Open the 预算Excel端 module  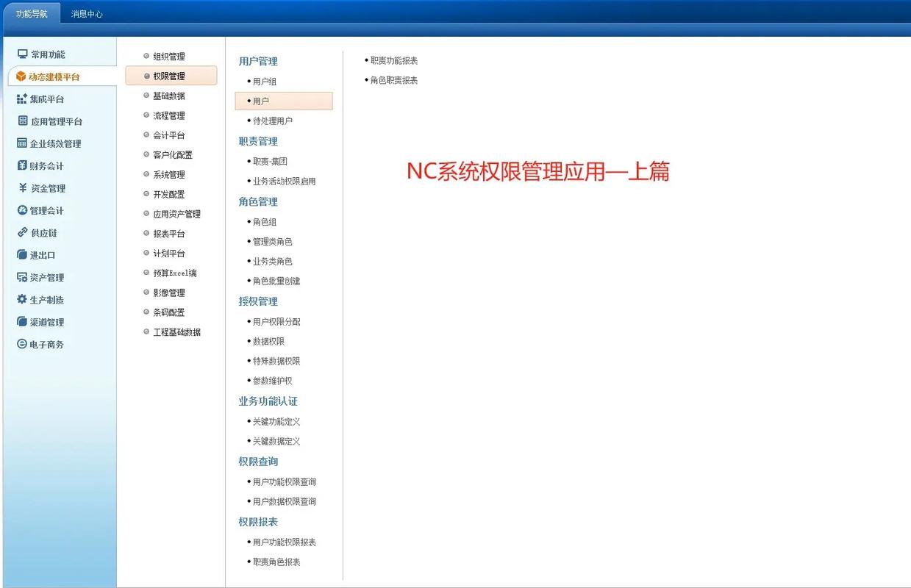pos(175,273)
